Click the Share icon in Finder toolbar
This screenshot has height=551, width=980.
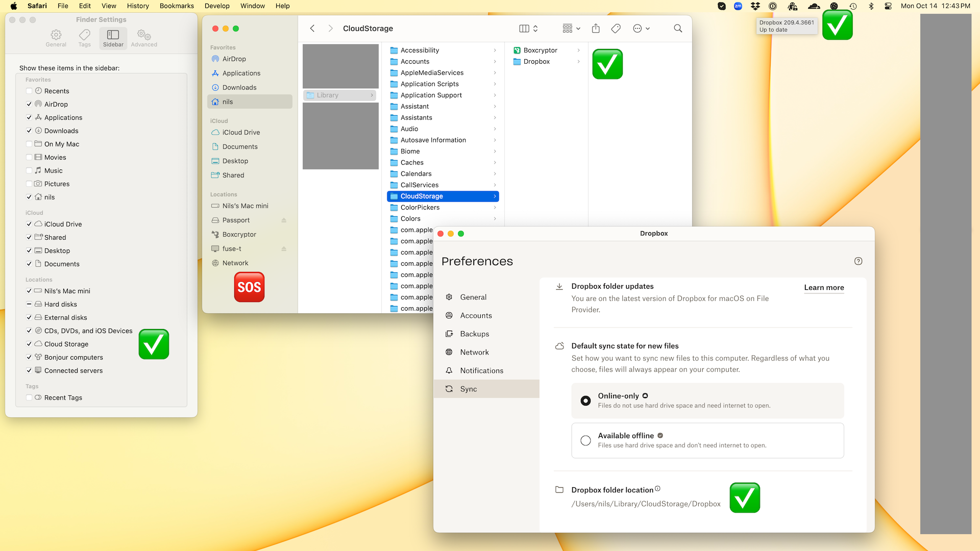point(595,29)
